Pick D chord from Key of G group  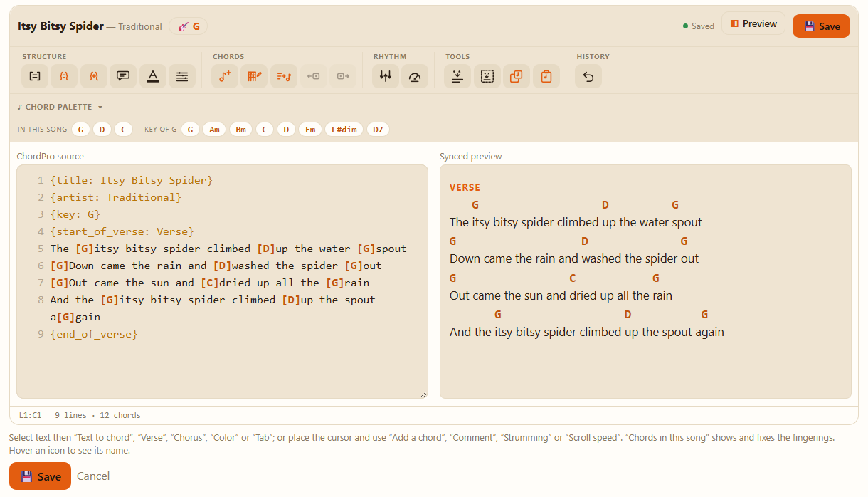pyautogui.click(x=286, y=130)
